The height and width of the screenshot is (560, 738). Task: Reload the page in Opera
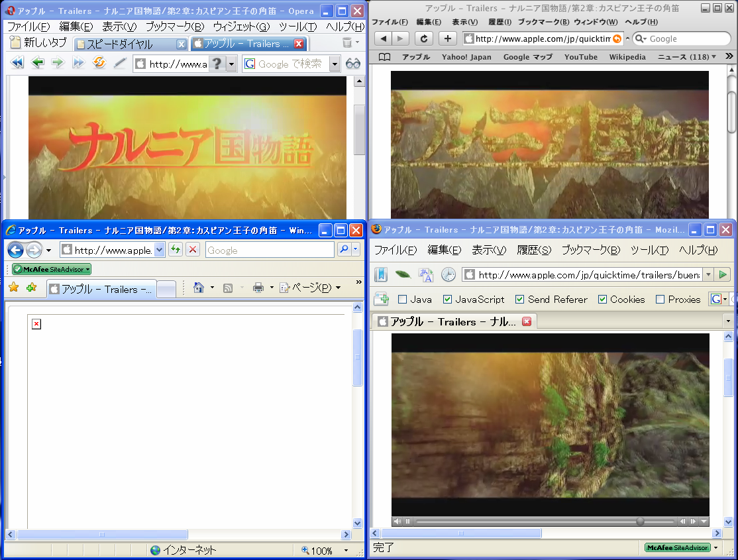(x=99, y=63)
